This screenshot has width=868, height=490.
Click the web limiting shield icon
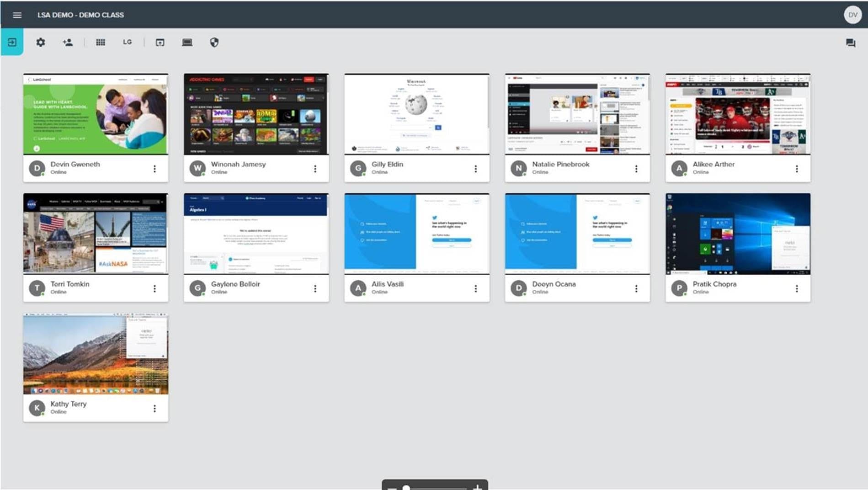coord(214,42)
